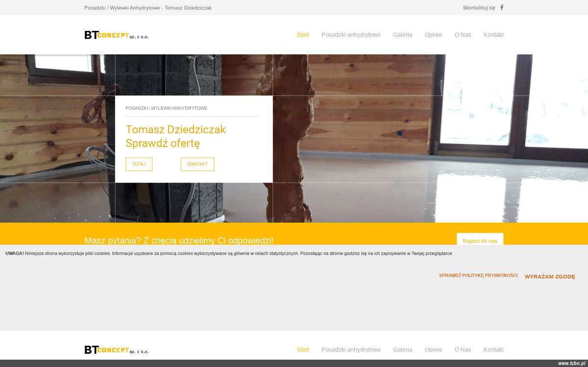
Task: Click the Masz pytania banner text
Action: click(179, 240)
